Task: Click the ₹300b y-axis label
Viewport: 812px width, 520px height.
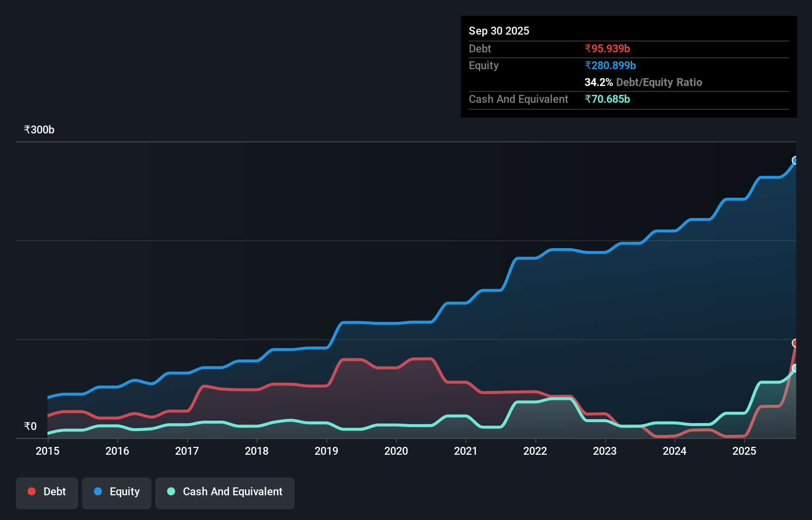Action: tap(39, 130)
